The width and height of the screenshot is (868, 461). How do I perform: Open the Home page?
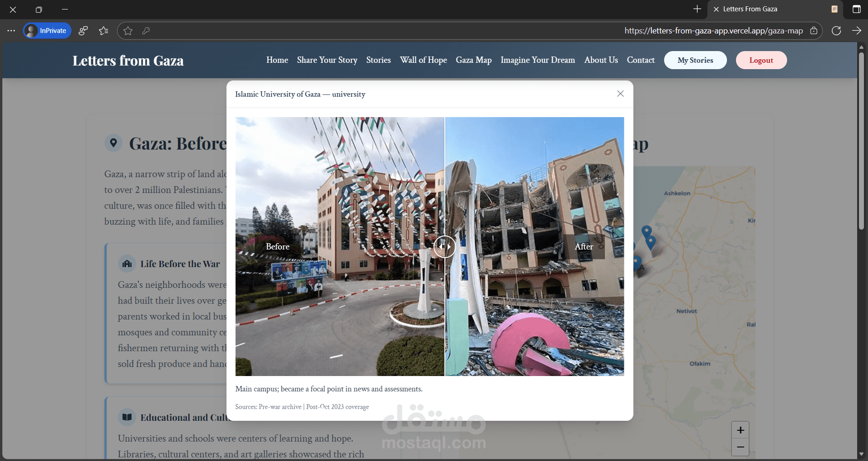pyautogui.click(x=277, y=60)
